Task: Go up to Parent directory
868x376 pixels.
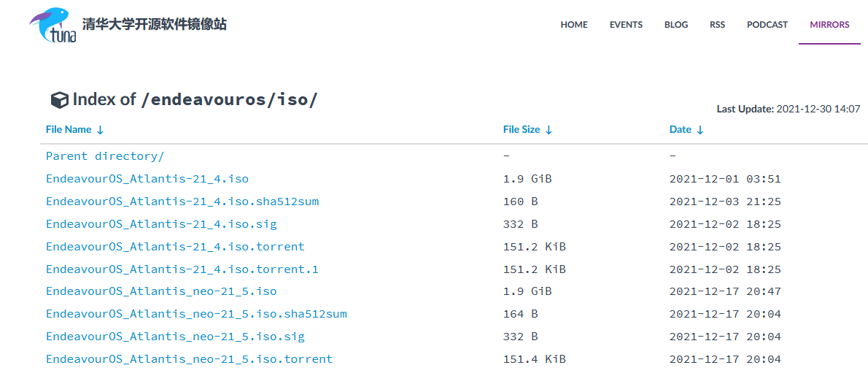Action: [x=105, y=156]
